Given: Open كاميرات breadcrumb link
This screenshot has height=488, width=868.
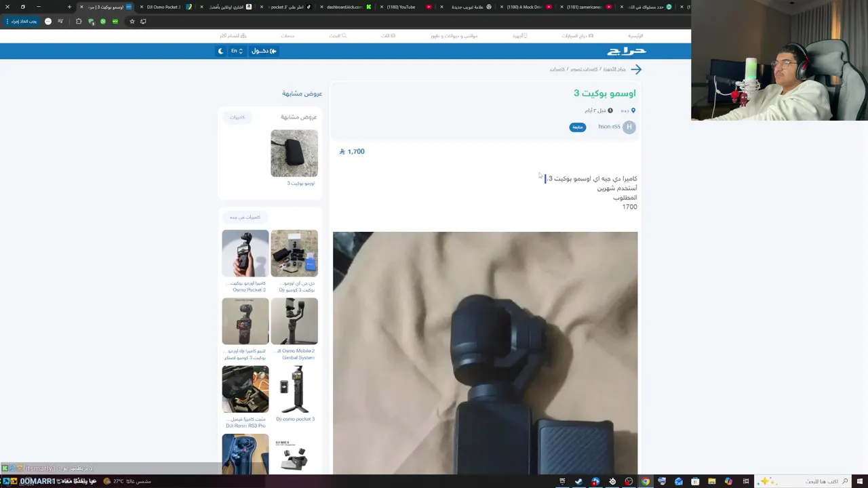Looking at the screenshot, I should click(557, 69).
